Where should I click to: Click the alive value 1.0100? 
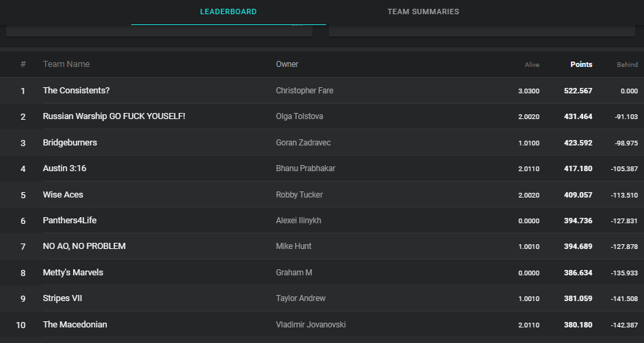click(x=529, y=143)
